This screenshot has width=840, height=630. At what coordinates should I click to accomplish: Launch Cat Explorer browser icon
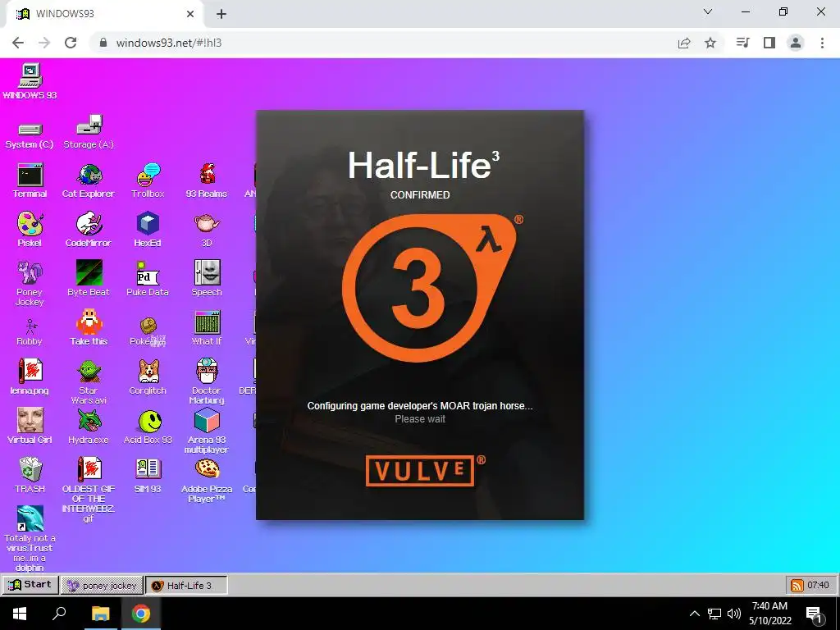coord(89,180)
